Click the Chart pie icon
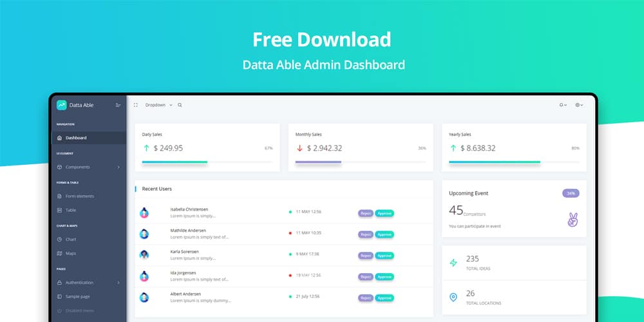 (x=59, y=240)
